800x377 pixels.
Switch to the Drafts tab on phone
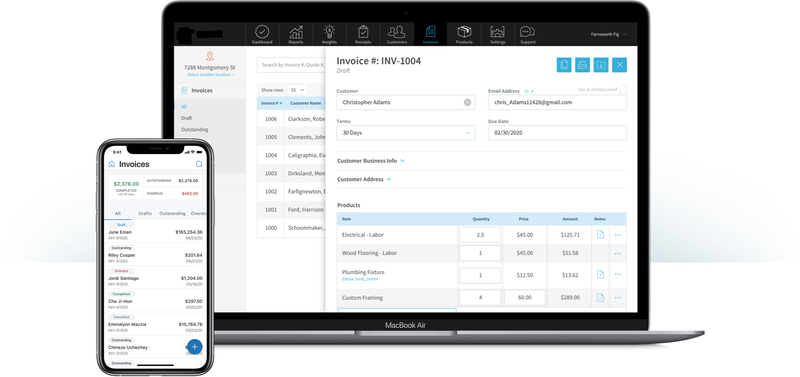tap(145, 214)
